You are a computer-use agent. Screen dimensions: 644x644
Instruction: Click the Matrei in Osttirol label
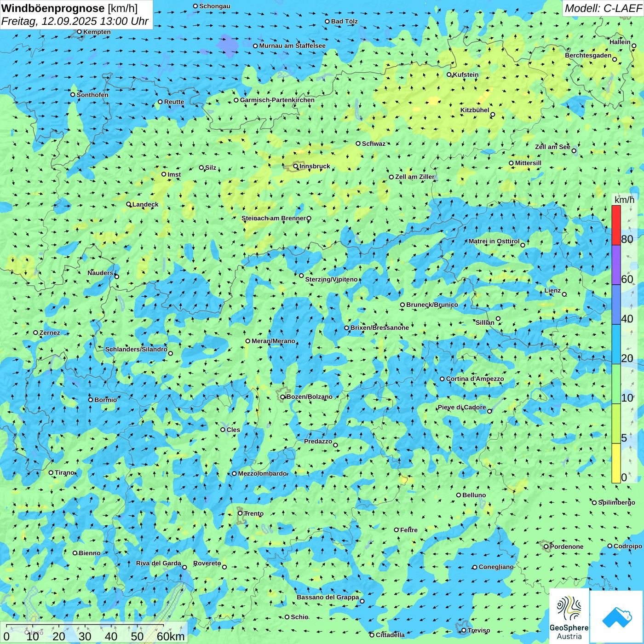coord(494,241)
